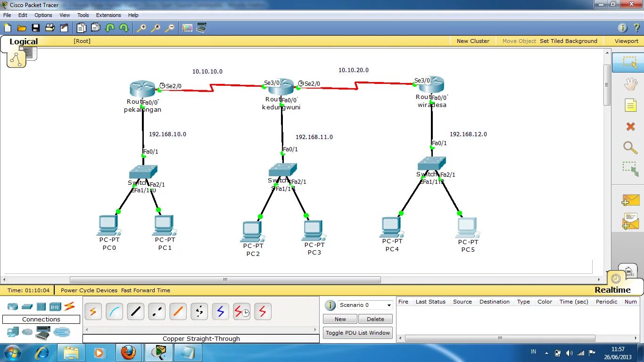The width and height of the screenshot is (644, 362).
Task: Click Fast Forward Time
Action: (x=146, y=290)
